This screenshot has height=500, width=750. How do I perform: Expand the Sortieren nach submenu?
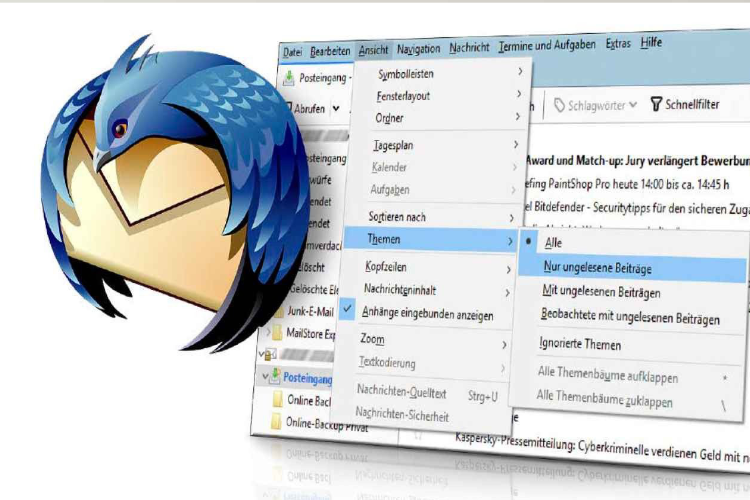pyautogui.click(x=438, y=217)
